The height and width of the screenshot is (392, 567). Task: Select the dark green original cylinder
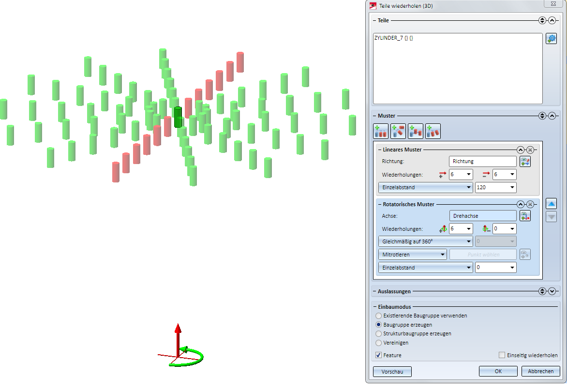pos(178,117)
